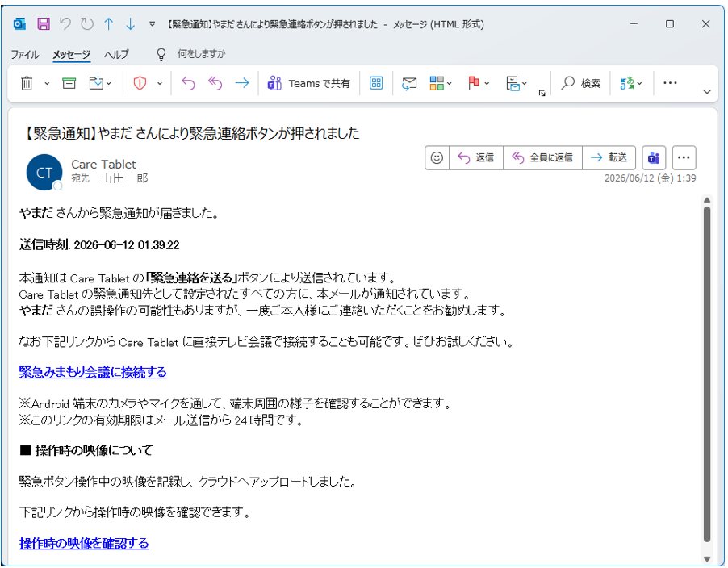Screen dimensions: 728x568
Task: Flag the message with red flag
Action: tap(474, 84)
